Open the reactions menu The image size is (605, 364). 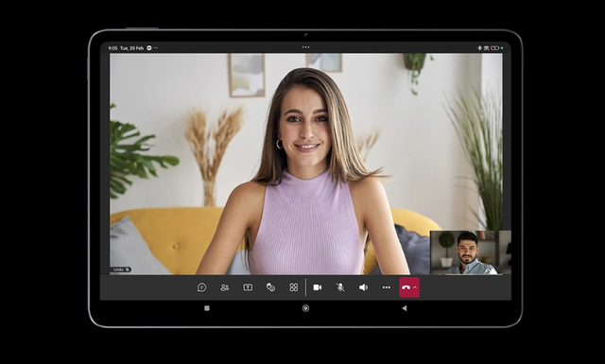tap(271, 287)
